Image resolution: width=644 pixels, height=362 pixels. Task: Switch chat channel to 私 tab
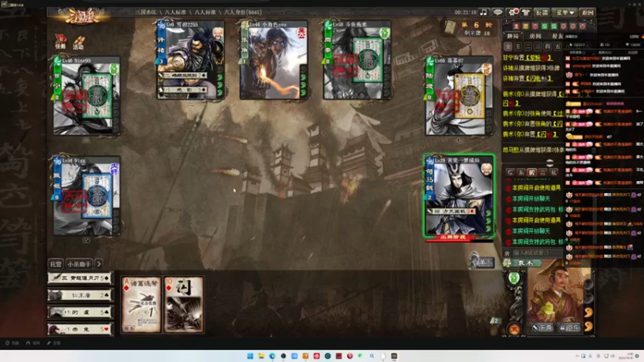pos(554,172)
